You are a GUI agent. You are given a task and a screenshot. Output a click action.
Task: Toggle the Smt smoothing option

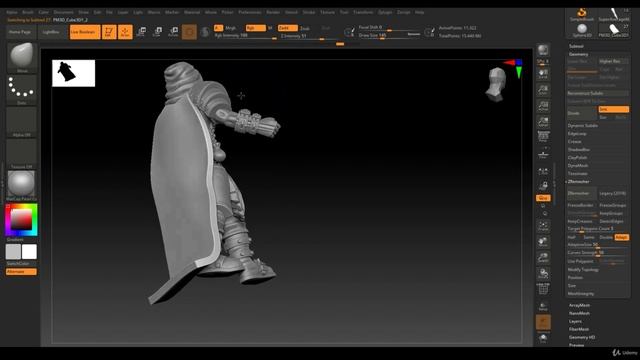[x=613, y=109]
